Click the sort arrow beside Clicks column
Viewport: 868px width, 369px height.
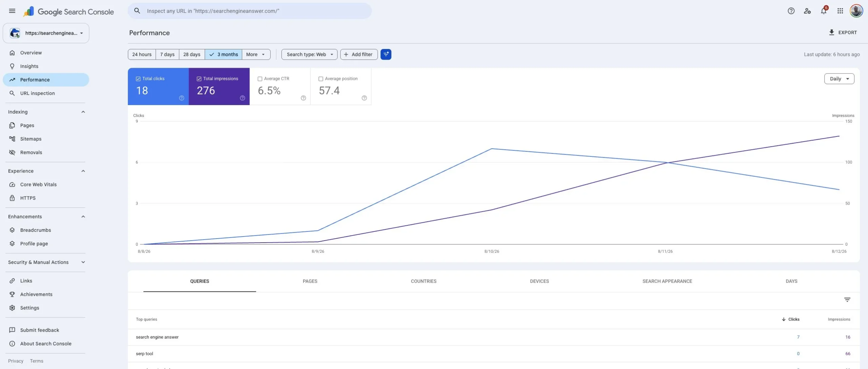click(784, 319)
